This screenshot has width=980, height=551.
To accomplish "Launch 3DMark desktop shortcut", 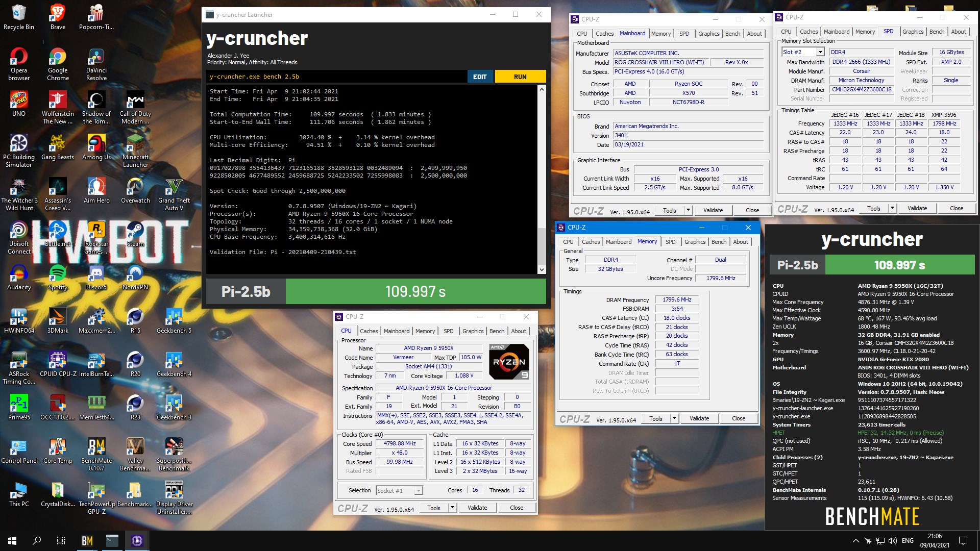I will coord(58,320).
